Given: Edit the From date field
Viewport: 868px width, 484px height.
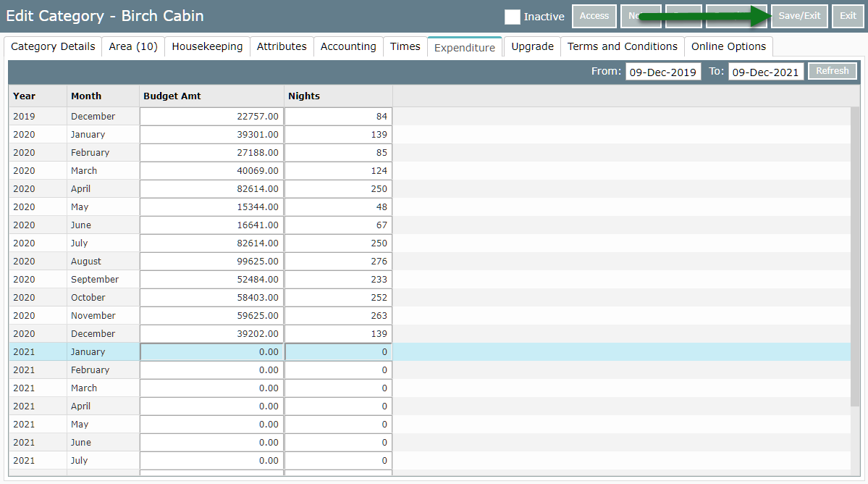Looking at the screenshot, I should [x=663, y=72].
